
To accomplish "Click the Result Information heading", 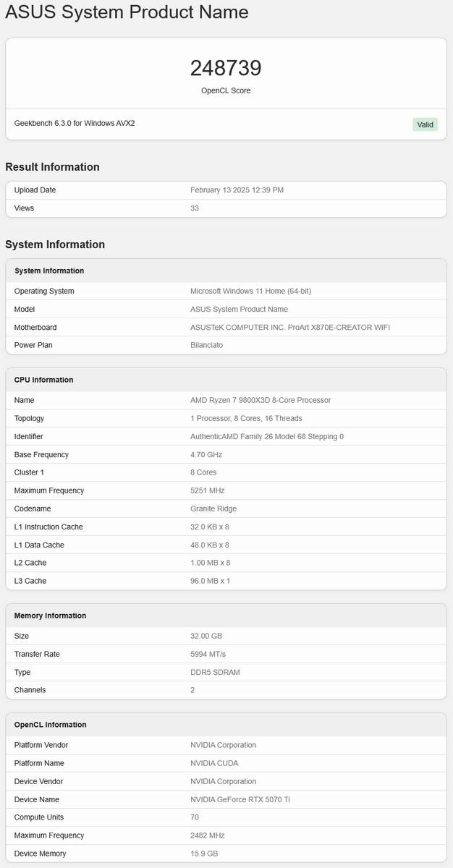I will pyautogui.click(x=52, y=167).
